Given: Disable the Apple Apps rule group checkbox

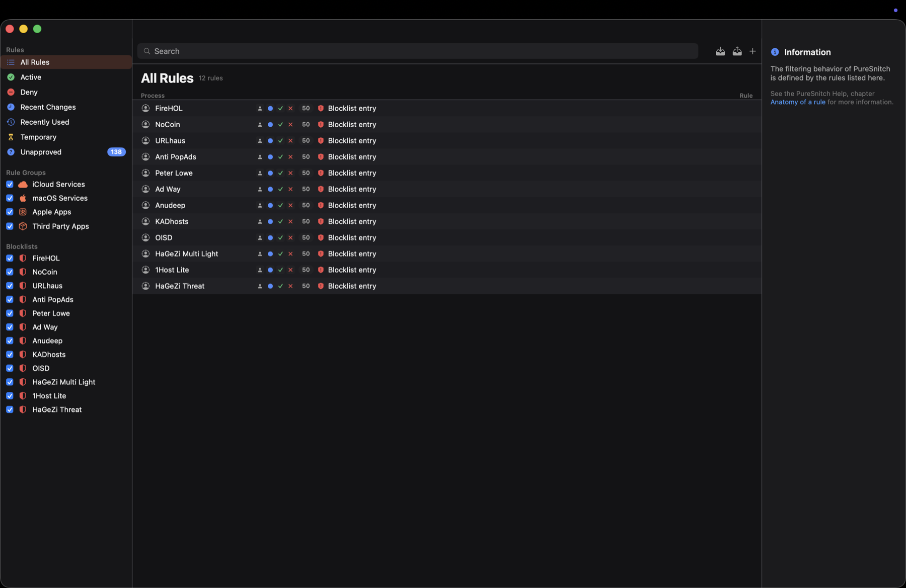Looking at the screenshot, I should tap(10, 212).
